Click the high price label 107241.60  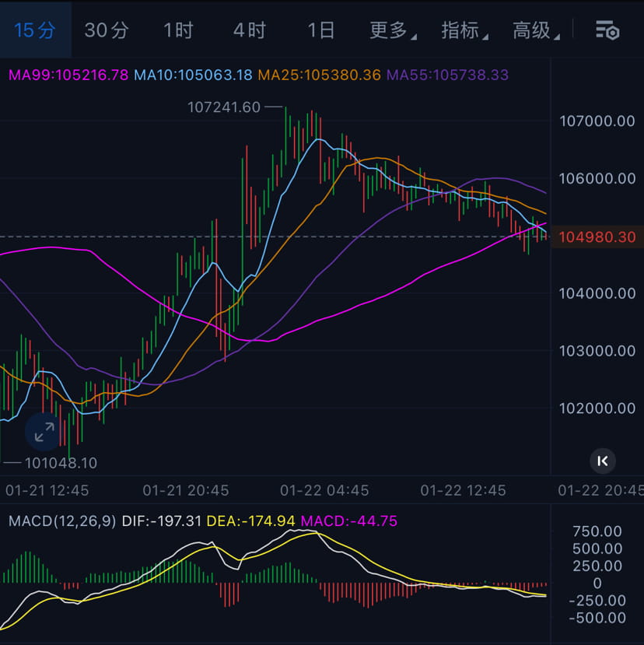(x=224, y=107)
